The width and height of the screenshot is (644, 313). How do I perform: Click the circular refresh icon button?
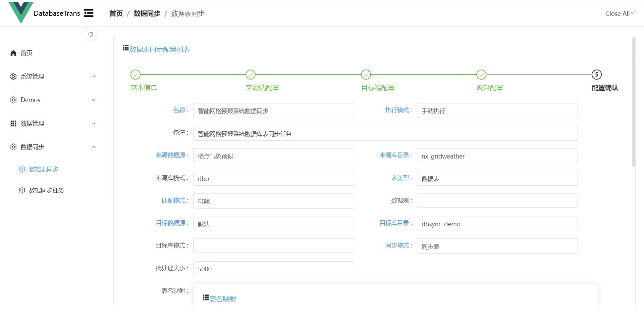pos(91,34)
